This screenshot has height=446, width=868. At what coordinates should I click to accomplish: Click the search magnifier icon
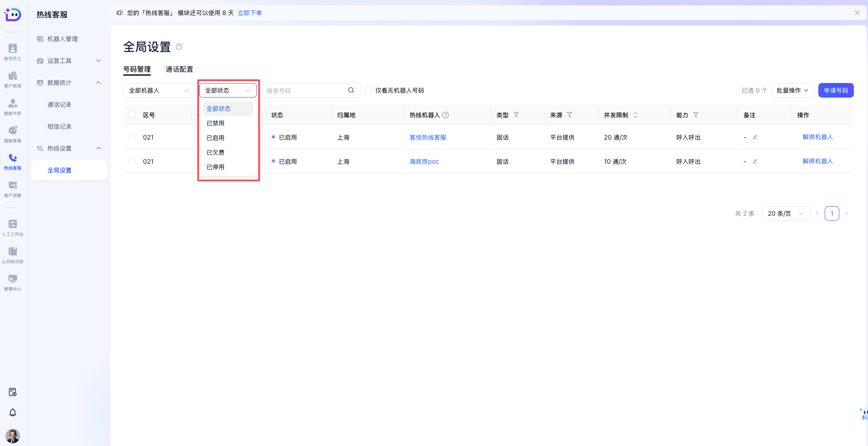351,90
